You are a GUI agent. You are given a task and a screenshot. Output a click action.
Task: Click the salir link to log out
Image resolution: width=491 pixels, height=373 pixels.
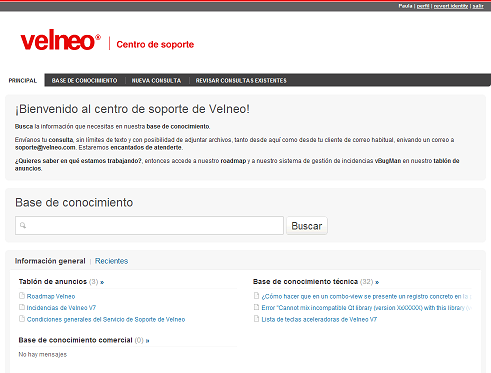478,6
